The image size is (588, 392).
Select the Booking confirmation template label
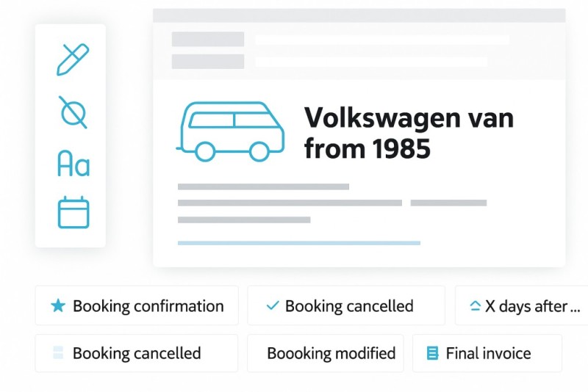148,306
